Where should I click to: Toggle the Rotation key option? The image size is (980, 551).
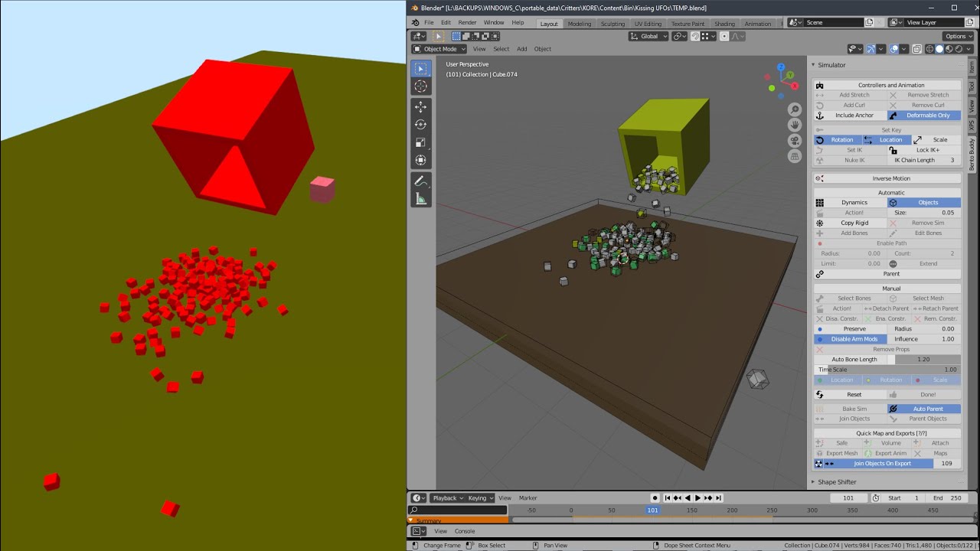(838, 140)
